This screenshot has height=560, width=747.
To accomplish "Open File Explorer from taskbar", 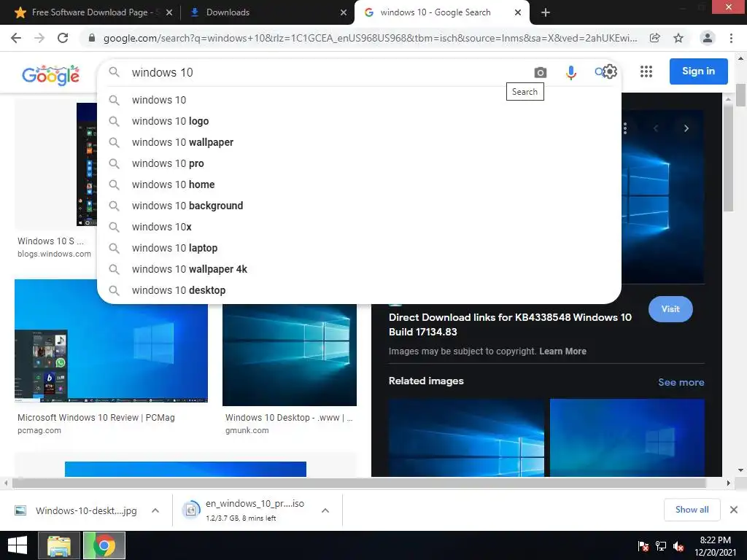I will [x=59, y=545].
